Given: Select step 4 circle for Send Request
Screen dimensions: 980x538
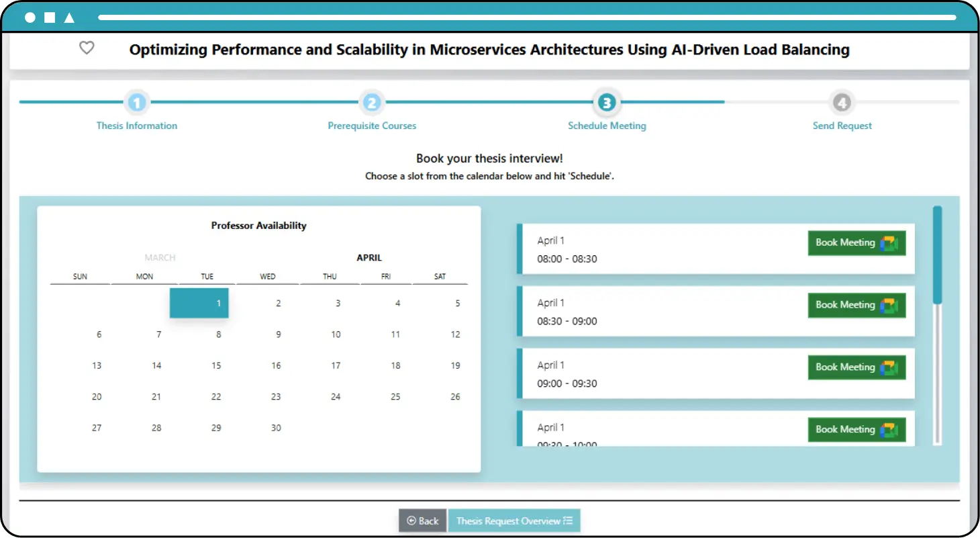Looking at the screenshot, I should (x=842, y=103).
